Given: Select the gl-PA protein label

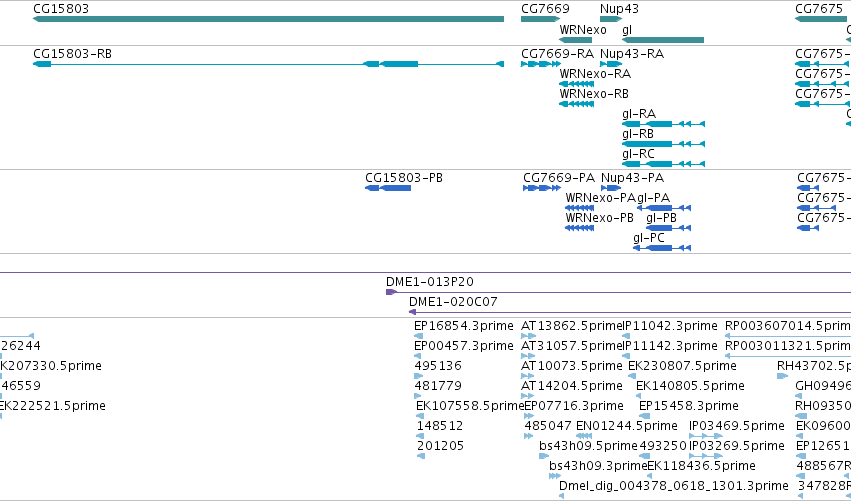Looking at the screenshot, I should click(x=653, y=198).
